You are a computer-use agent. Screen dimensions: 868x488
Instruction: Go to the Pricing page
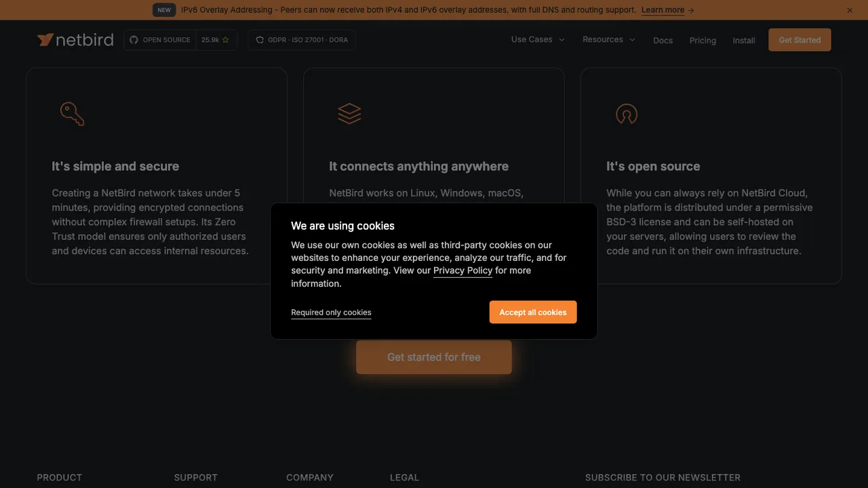(703, 40)
